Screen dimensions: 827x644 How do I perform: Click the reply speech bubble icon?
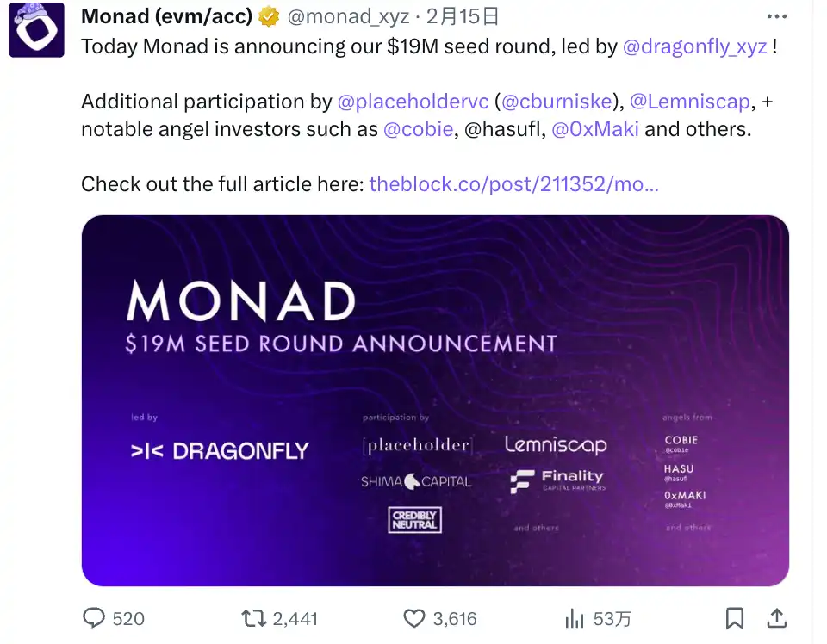click(x=94, y=618)
